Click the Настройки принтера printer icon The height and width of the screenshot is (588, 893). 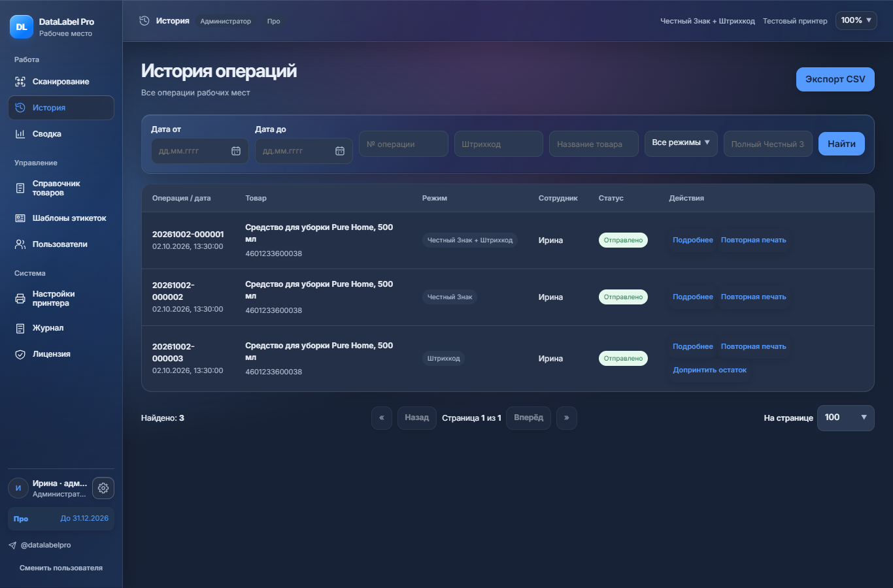click(20, 299)
